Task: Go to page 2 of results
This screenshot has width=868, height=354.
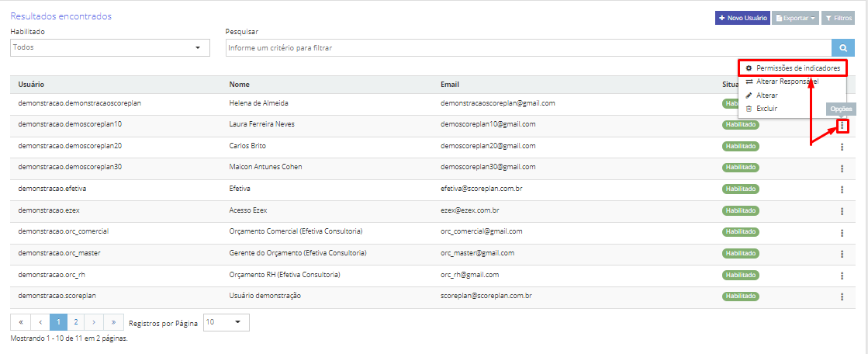Action: 76,322
